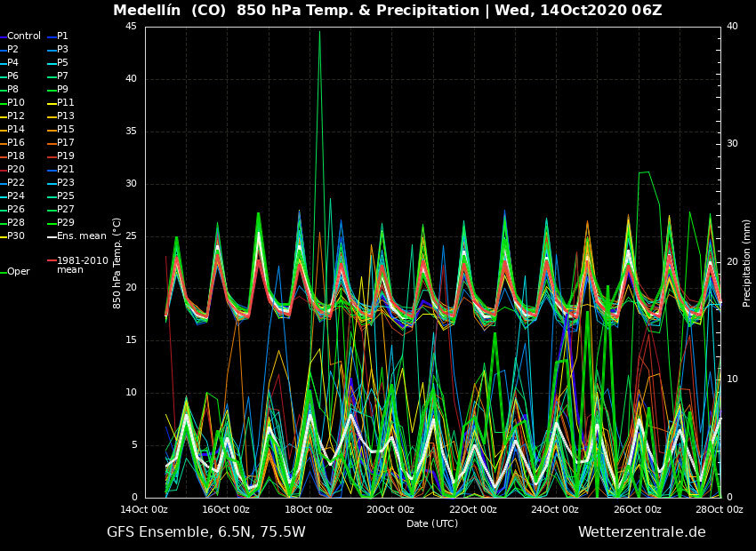The image size is (756, 551).
Task: Click the Date (UTC) axis label
Action: pyautogui.click(x=432, y=523)
